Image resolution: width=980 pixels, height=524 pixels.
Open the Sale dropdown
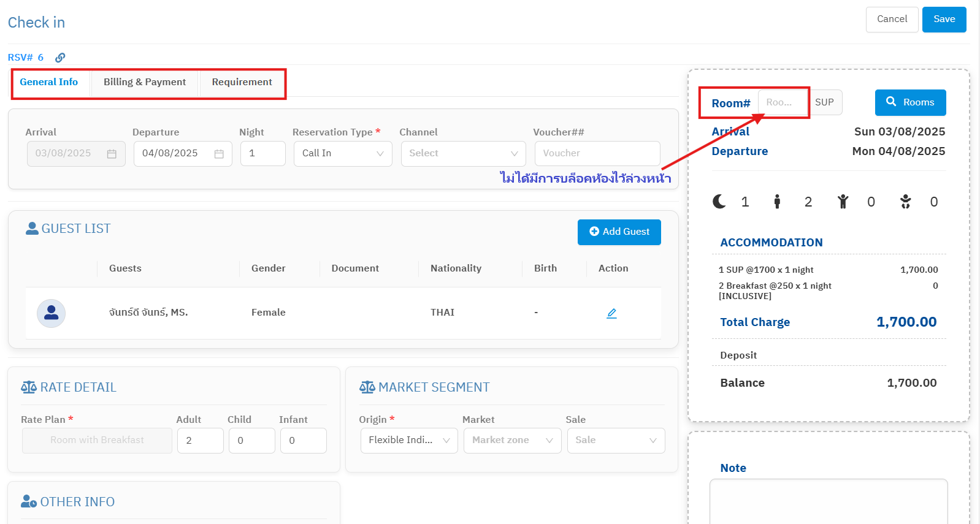pyautogui.click(x=616, y=441)
